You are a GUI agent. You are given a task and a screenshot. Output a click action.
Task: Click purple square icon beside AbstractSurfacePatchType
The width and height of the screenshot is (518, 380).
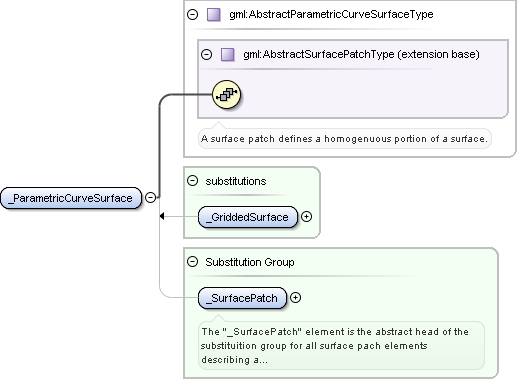click(228, 54)
